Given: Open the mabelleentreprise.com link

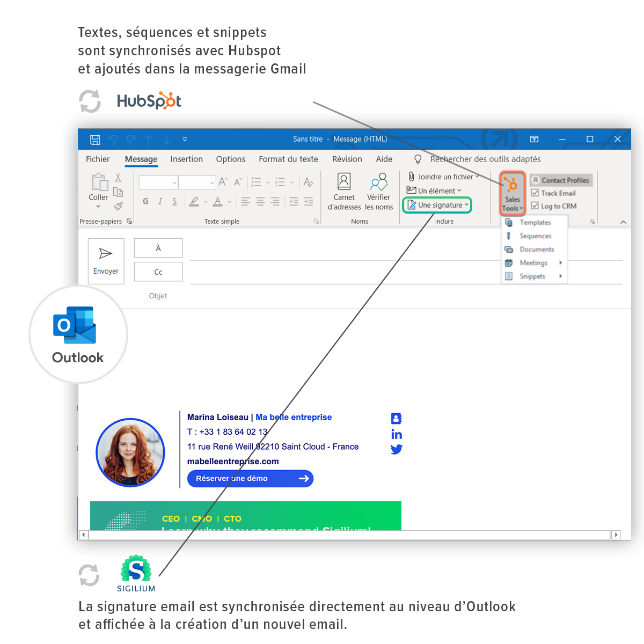Looking at the screenshot, I should [233, 461].
